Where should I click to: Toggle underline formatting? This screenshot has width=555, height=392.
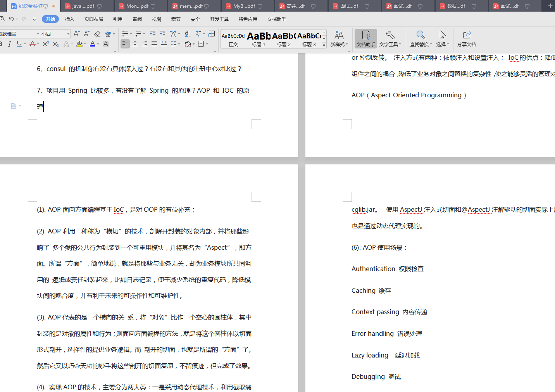tap(19, 44)
